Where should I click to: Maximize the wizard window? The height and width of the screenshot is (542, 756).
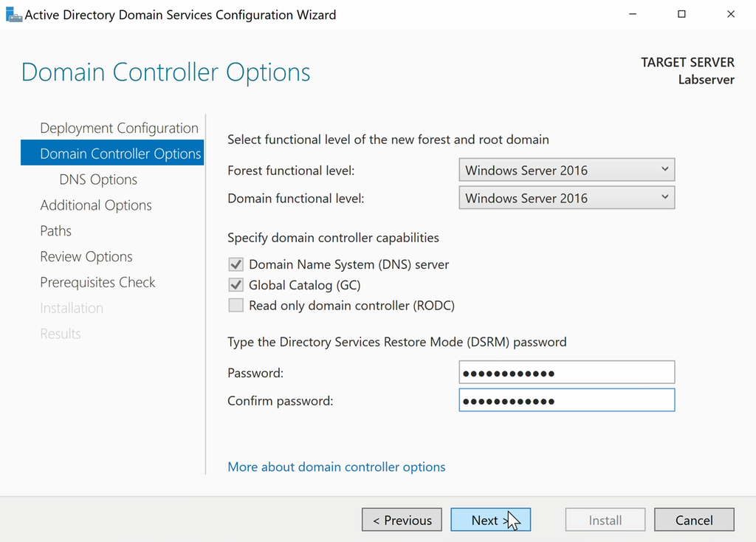pos(681,15)
